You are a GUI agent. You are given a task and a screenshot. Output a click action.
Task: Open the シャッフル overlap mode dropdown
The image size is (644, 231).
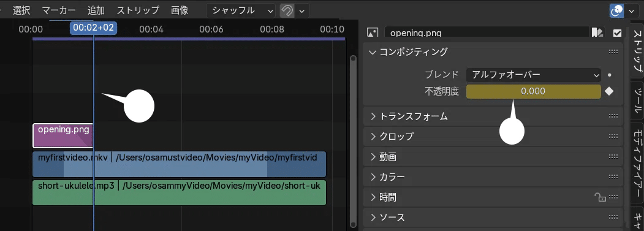coord(241,10)
